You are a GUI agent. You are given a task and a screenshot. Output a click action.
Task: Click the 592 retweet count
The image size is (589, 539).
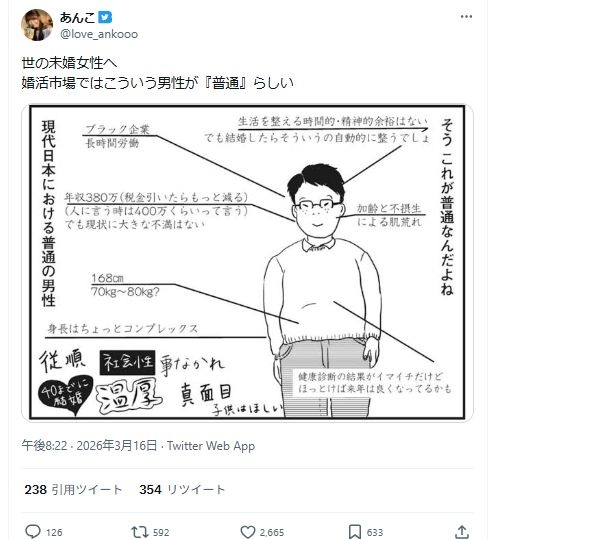coord(161,532)
